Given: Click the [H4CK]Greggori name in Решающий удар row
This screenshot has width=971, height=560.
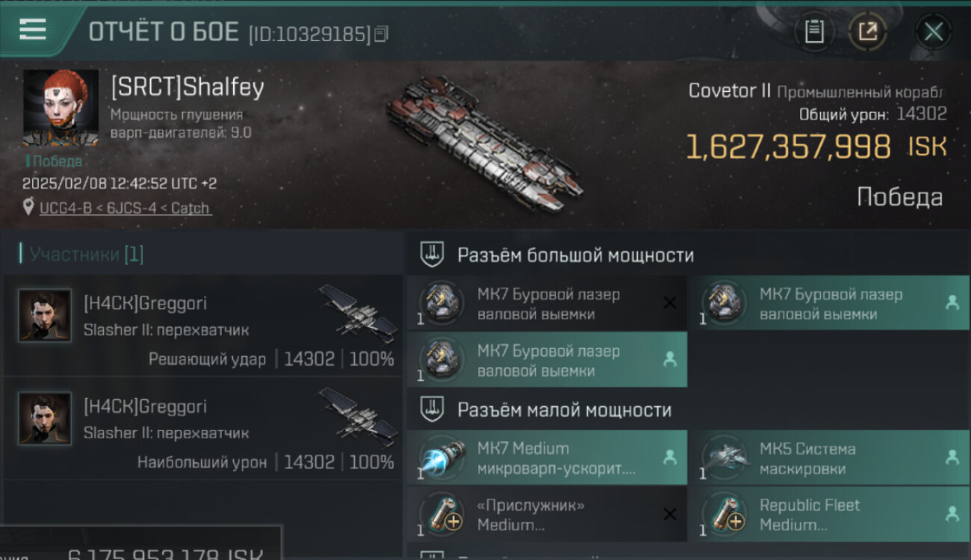Looking at the screenshot, I should coord(146,304).
